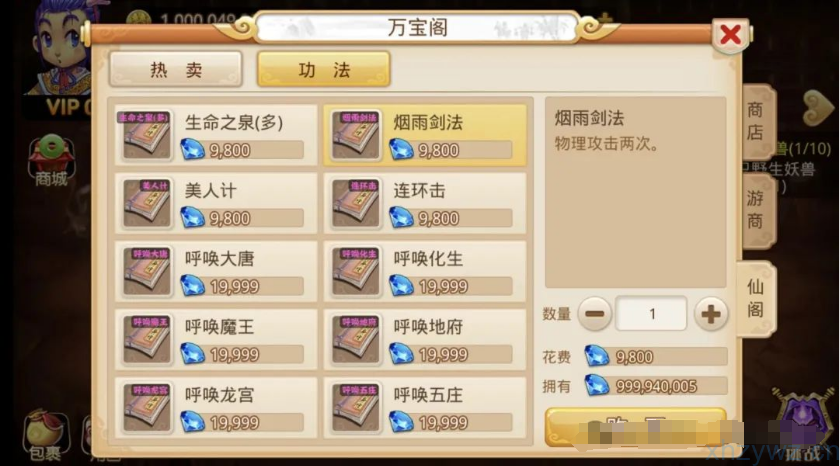This screenshot has height=466, width=840.
Task: Pick the 呼唤化生 skill book icon
Action: [x=355, y=272]
